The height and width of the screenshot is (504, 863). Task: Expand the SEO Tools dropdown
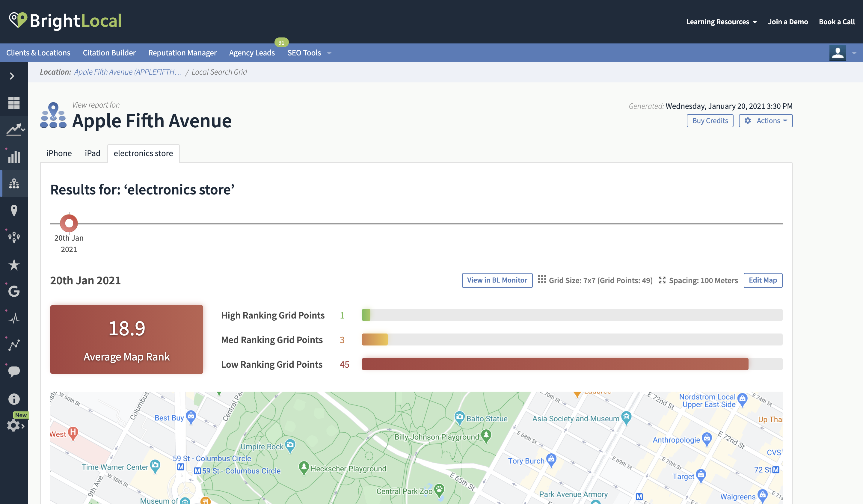click(309, 53)
